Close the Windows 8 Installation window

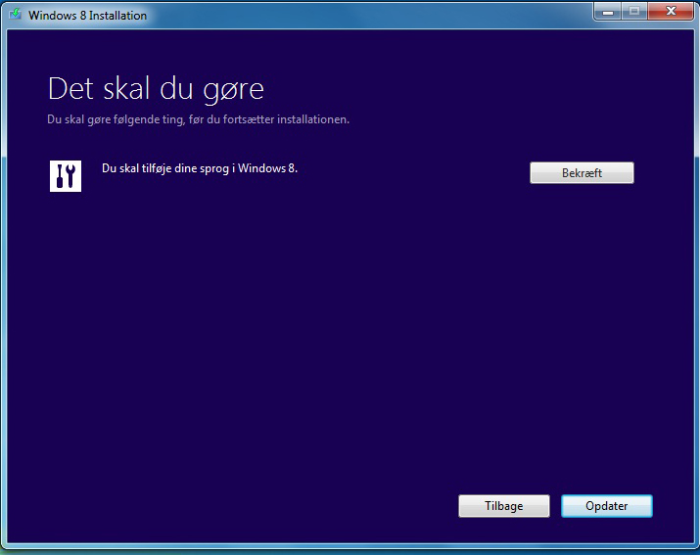[x=671, y=12]
